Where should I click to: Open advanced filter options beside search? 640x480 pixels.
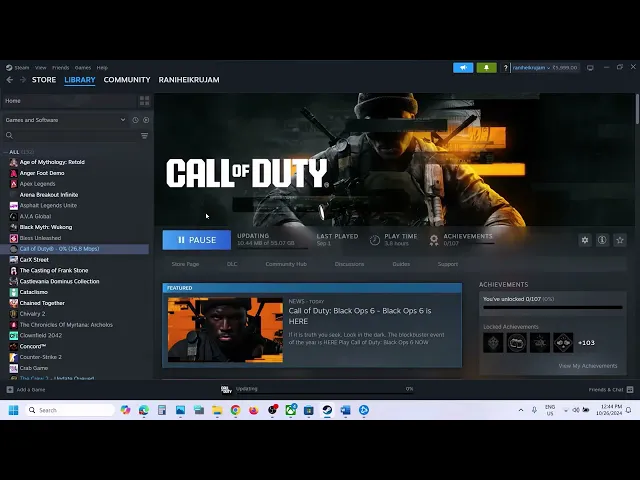tap(144, 136)
